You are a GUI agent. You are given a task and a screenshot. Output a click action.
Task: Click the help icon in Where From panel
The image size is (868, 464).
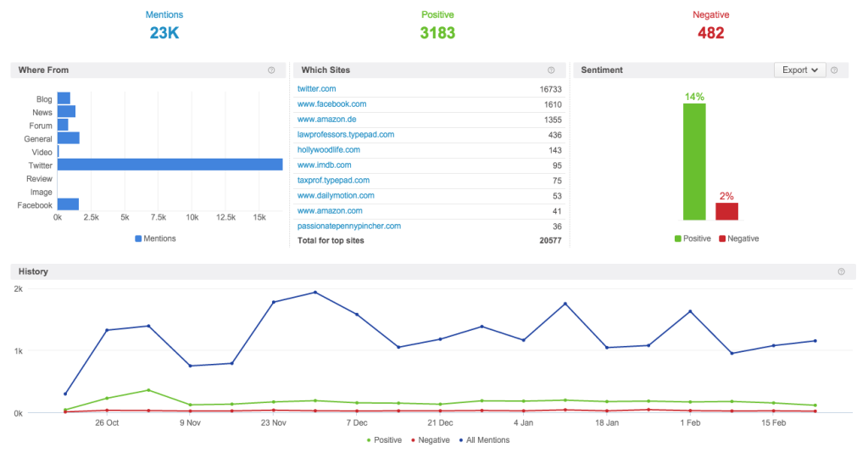tap(271, 70)
